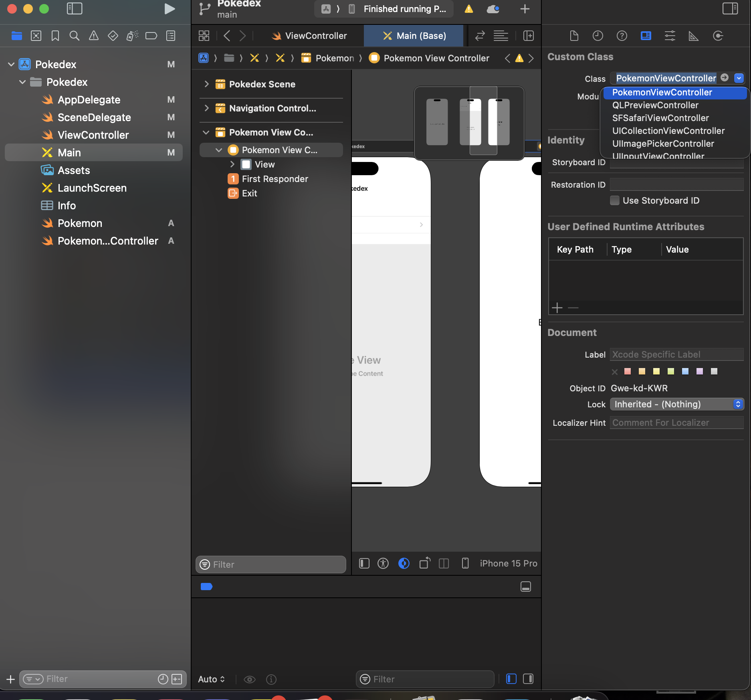The image size is (751, 700).
Task: Choose PokemonViewController from class list
Action: point(675,92)
